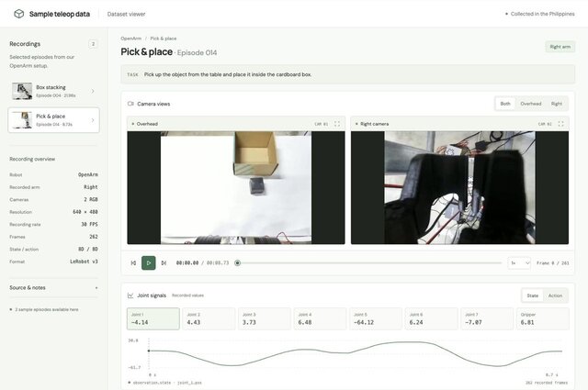
Task: Click the CAM 01 label
Action: click(321, 124)
